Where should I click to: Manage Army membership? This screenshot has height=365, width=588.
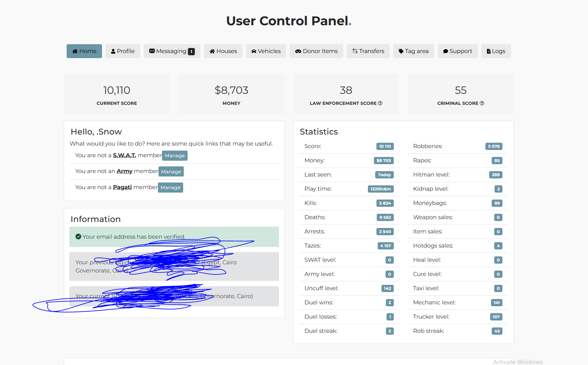(171, 171)
